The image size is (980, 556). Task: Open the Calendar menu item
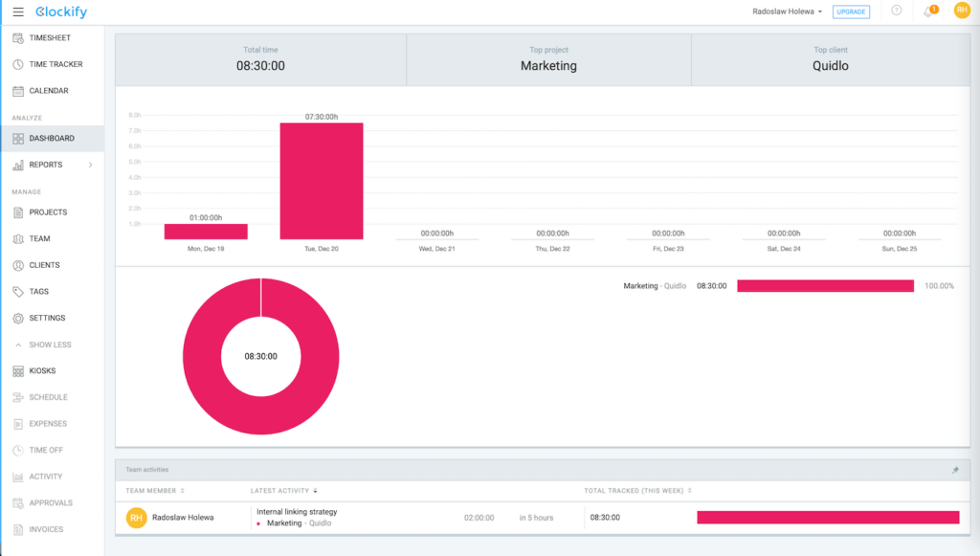[49, 91]
